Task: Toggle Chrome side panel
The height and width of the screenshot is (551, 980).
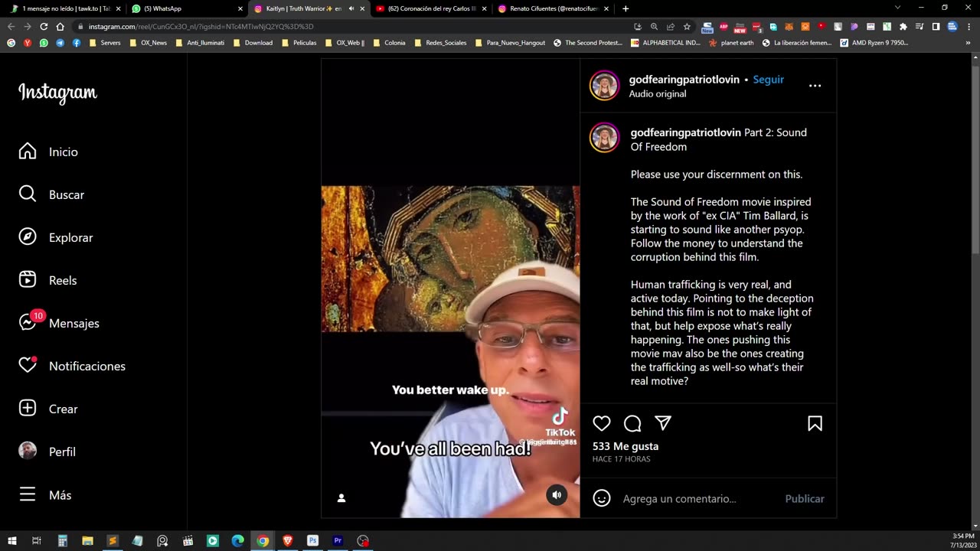Action: (936, 26)
